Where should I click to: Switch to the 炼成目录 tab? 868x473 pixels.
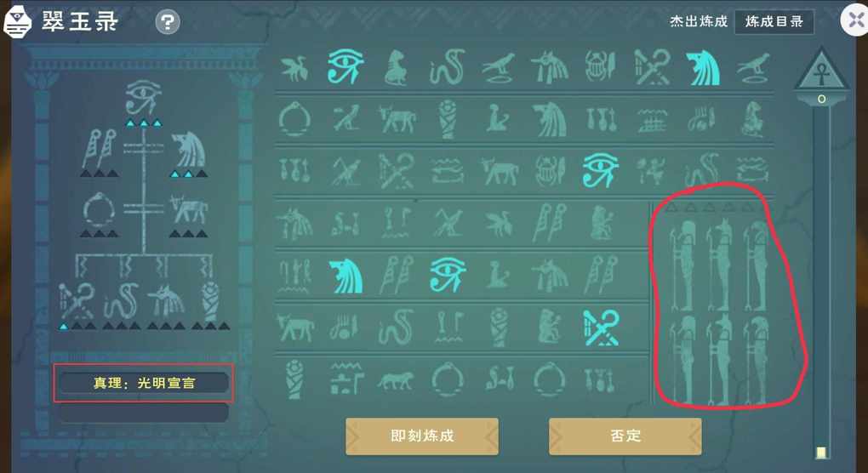774,21
